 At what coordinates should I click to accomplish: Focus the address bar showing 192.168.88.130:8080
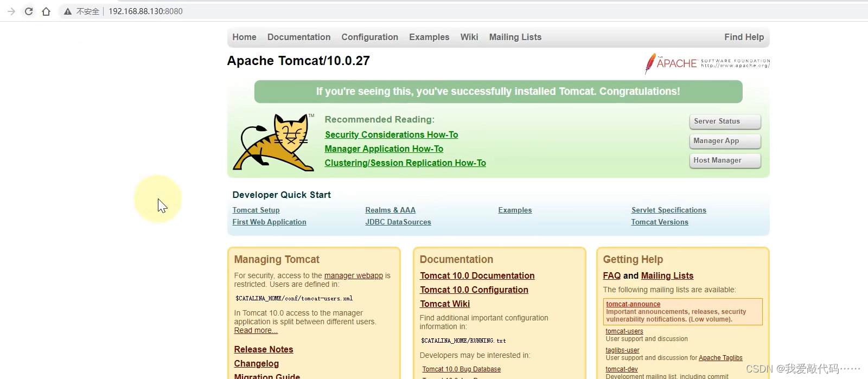point(145,11)
